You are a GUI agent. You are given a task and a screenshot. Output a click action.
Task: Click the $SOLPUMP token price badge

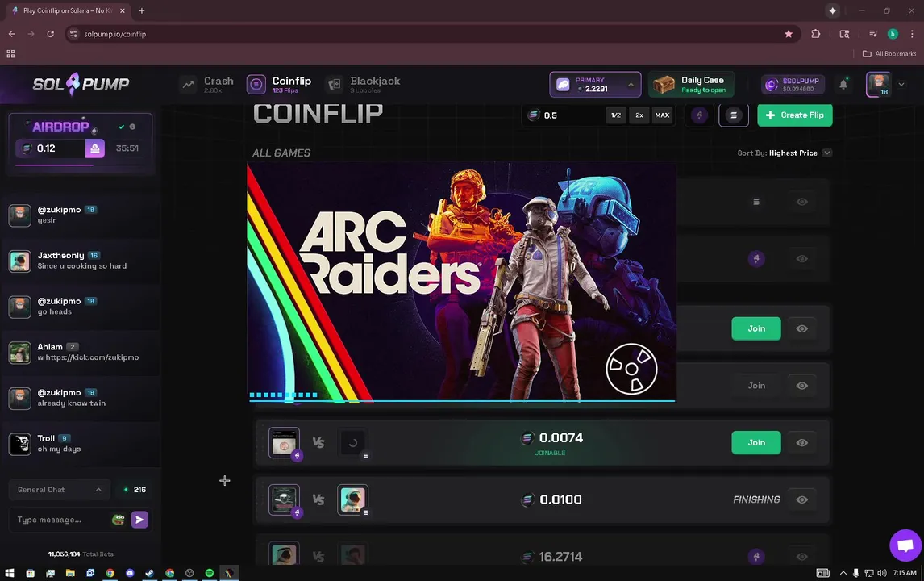click(x=793, y=85)
